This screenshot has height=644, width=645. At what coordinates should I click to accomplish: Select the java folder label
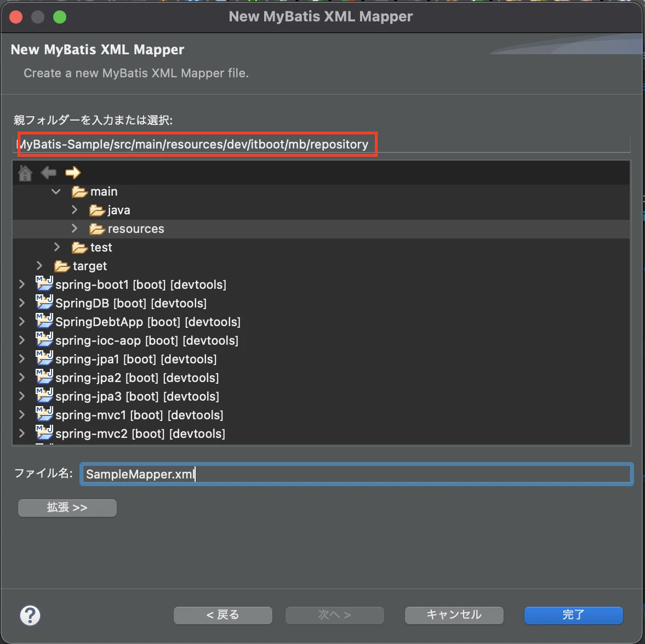click(x=119, y=210)
